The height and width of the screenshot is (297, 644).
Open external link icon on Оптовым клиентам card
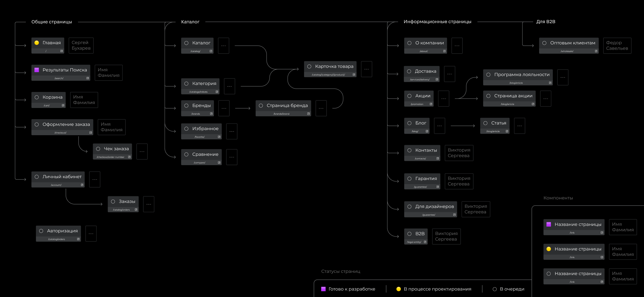point(596,51)
